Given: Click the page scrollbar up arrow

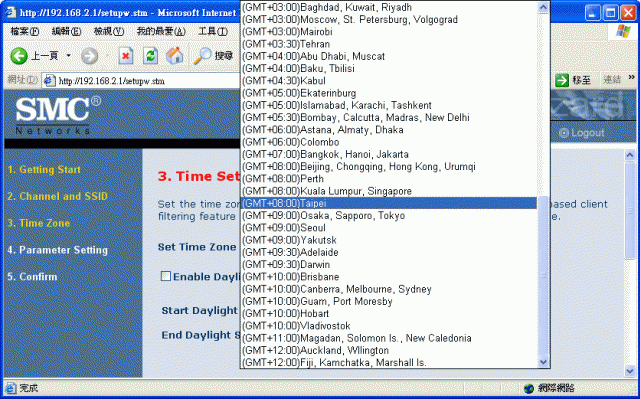Looking at the screenshot, I should (630, 155).
